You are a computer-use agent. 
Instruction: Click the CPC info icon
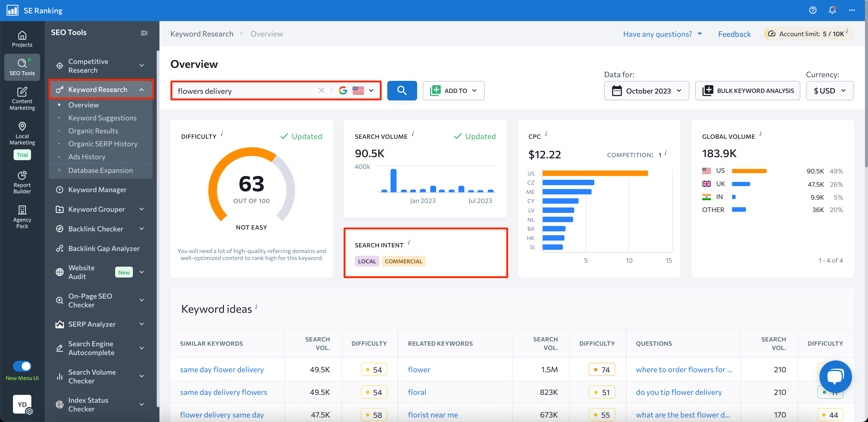tap(546, 134)
